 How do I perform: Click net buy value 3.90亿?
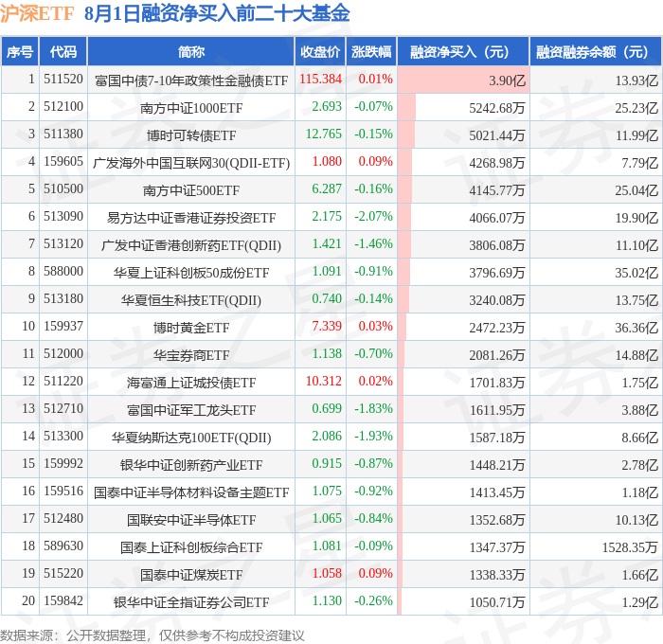tap(507, 80)
